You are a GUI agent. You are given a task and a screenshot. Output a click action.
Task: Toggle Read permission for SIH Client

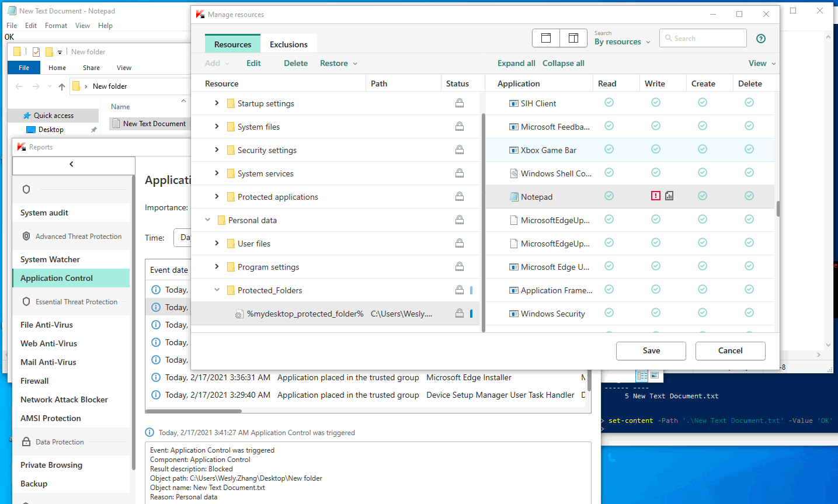(x=609, y=102)
